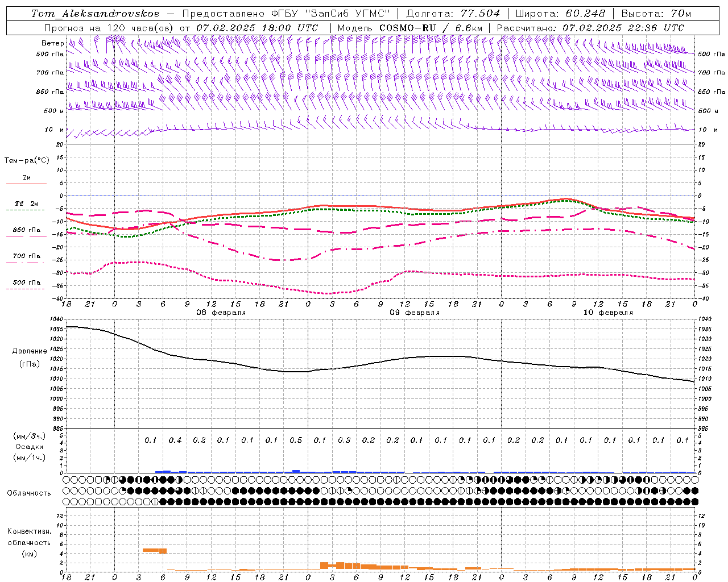Click the (км) unit under convective облачность

(x=29, y=554)
